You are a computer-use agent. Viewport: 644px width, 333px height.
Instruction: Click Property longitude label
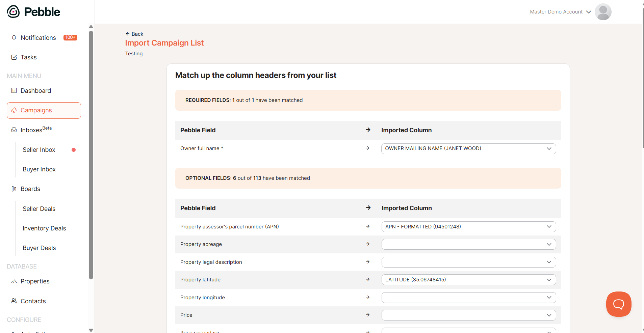203,298
